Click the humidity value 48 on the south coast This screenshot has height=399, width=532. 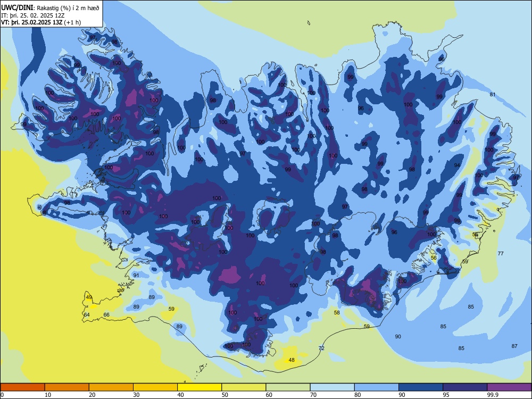tap(292, 360)
